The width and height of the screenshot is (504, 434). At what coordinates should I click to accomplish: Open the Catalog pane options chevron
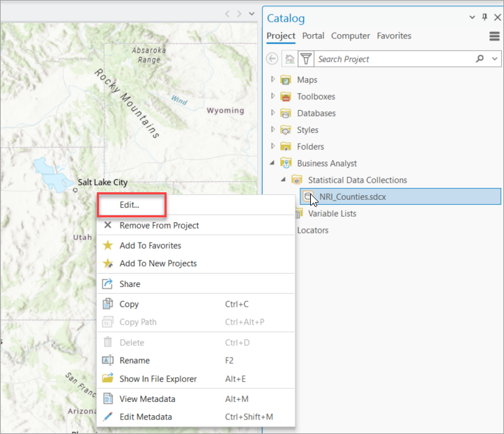pos(472,17)
